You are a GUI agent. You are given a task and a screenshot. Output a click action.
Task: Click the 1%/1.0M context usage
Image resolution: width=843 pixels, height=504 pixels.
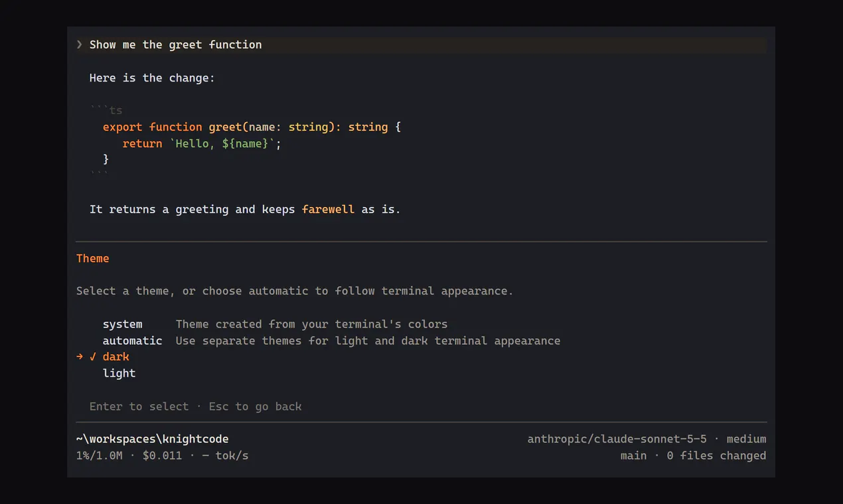click(x=100, y=456)
